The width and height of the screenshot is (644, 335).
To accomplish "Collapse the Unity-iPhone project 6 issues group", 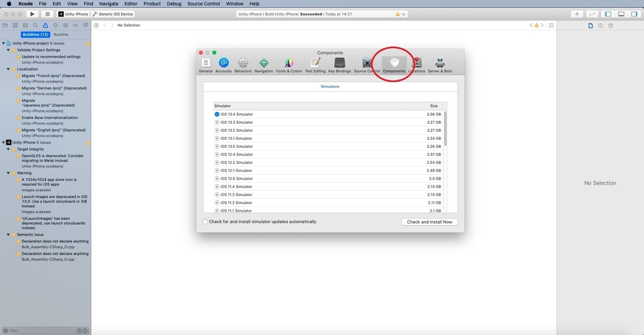I will pos(3,43).
